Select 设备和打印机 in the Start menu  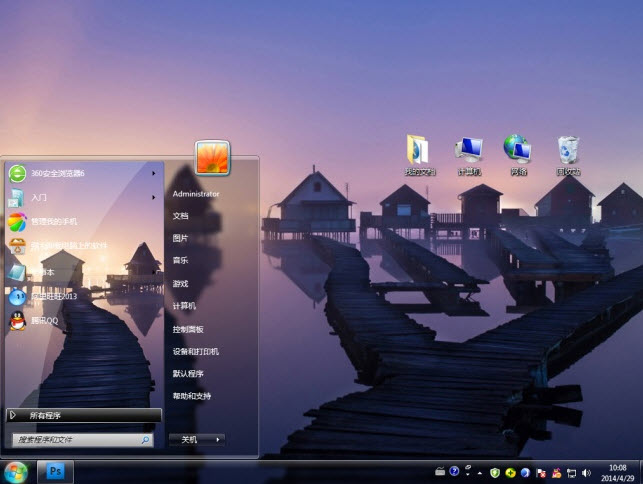[x=195, y=352]
